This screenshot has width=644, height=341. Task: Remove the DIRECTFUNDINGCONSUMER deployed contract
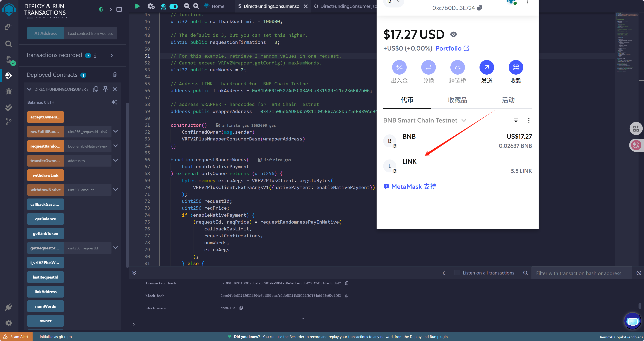pos(115,89)
